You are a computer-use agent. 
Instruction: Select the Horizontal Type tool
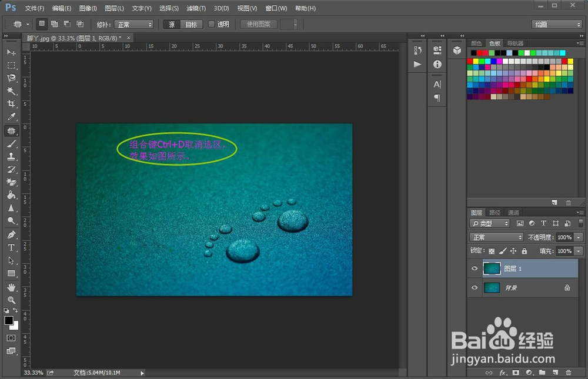pos(11,247)
